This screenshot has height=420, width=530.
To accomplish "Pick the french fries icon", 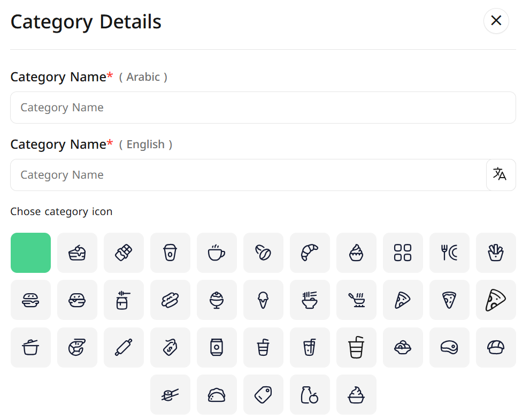I will tap(496, 253).
